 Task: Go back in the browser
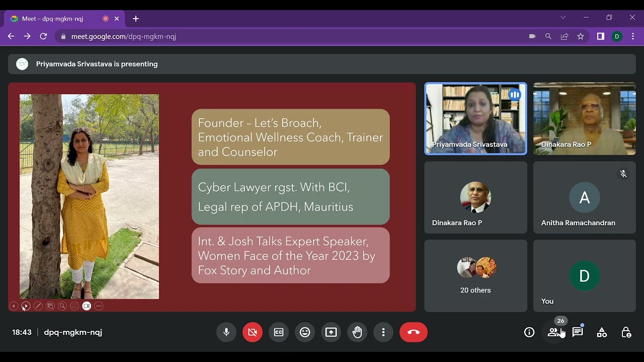pos(11,36)
